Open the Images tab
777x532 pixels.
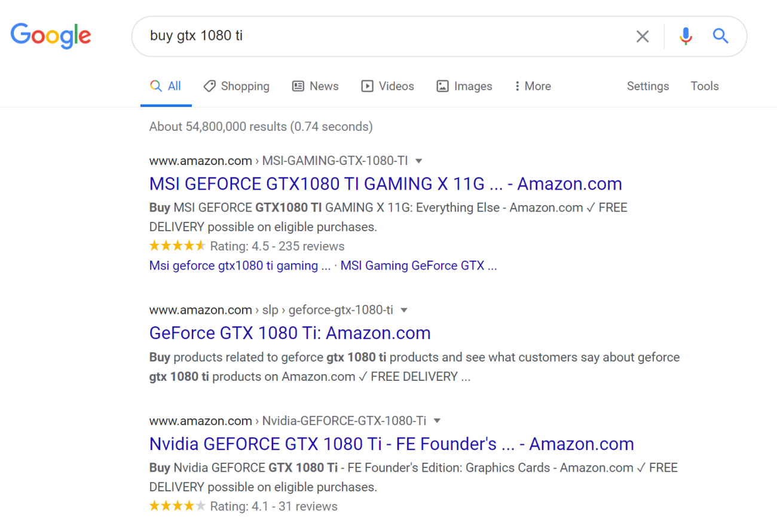click(464, 86)
